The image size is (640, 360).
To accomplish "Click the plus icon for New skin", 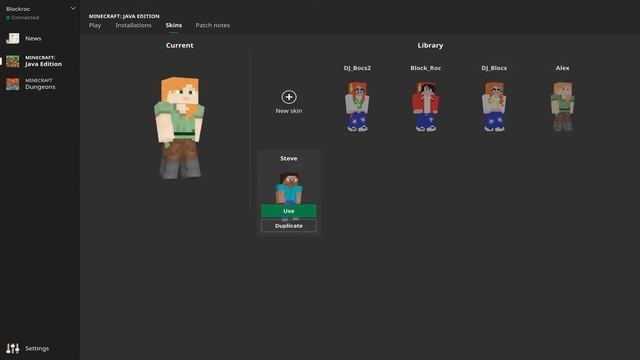I will pos(289,97).
